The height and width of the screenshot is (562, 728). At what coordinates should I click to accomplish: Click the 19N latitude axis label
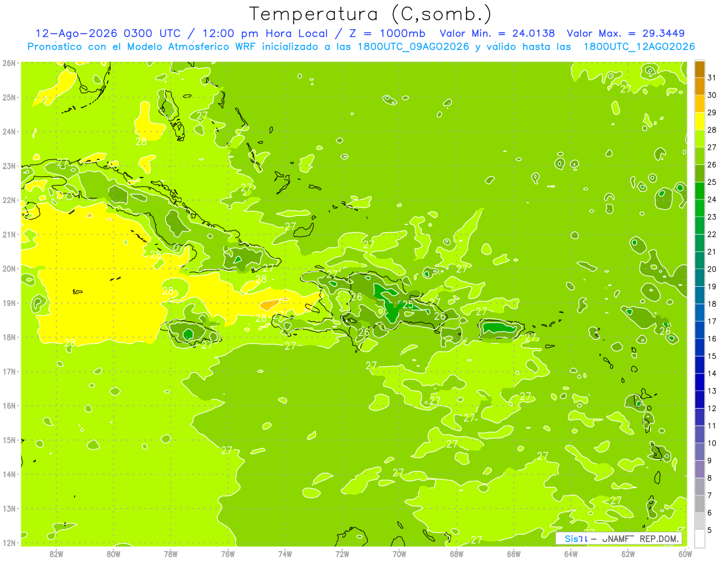(9, 303)
